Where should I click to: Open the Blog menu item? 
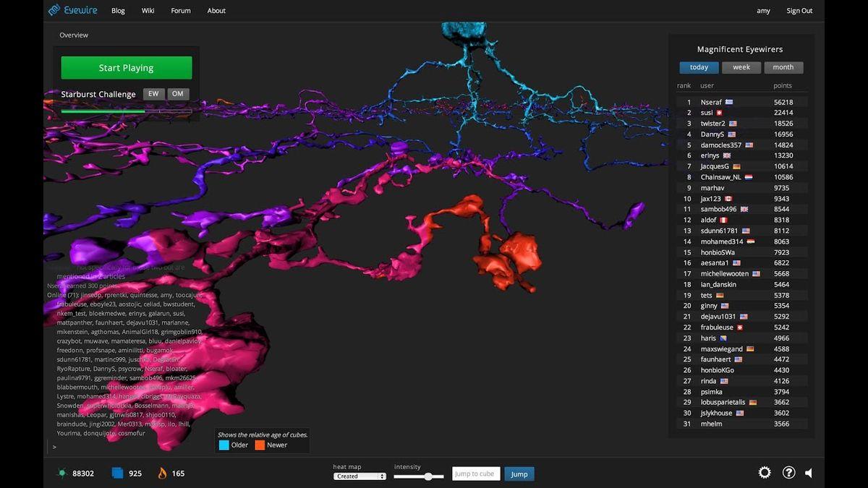tap(118, 11)
